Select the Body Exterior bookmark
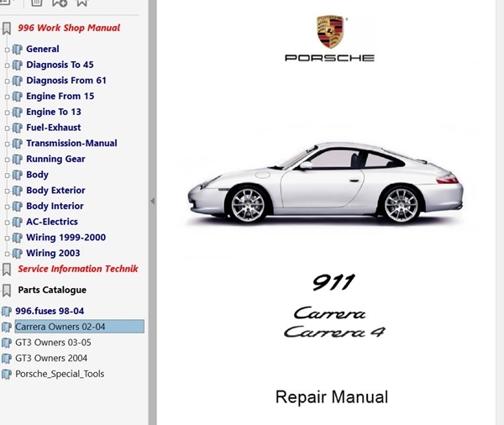Viewport: 504px width, 425px height. (56, 191)
